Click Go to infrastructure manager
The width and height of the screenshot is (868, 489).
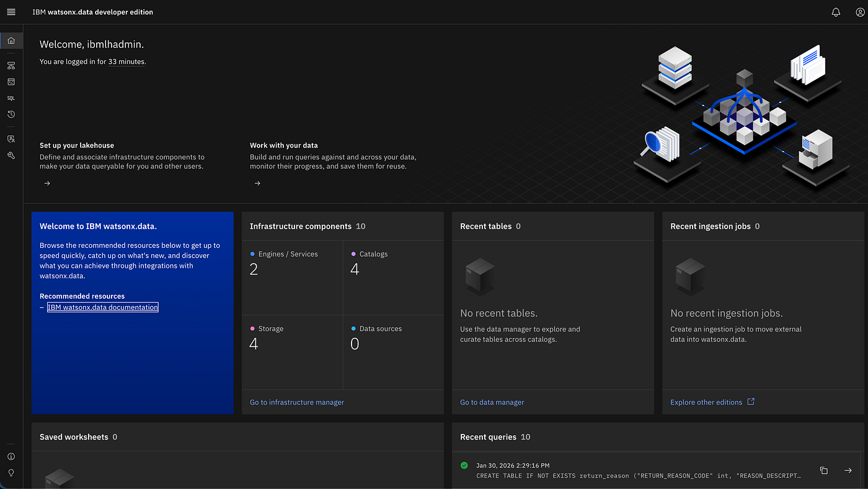point(297,402)
